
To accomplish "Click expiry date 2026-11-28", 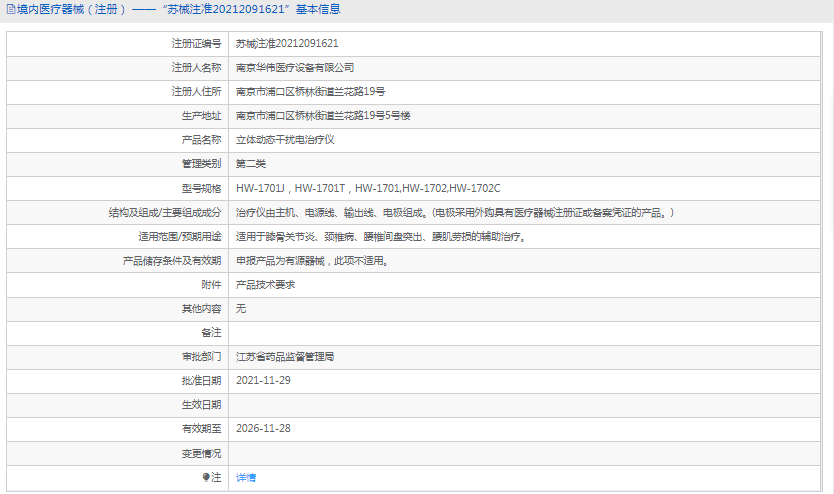I will tap(263, 429).
